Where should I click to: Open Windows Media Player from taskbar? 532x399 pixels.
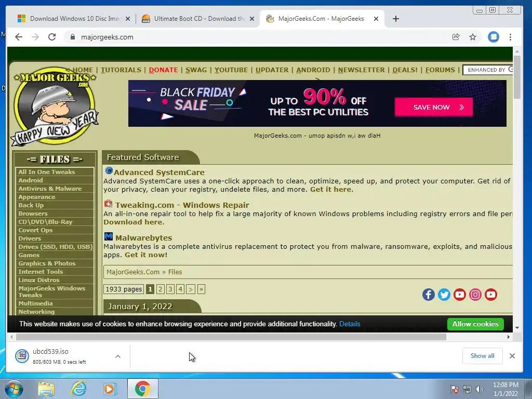click(x=110, y=389)
